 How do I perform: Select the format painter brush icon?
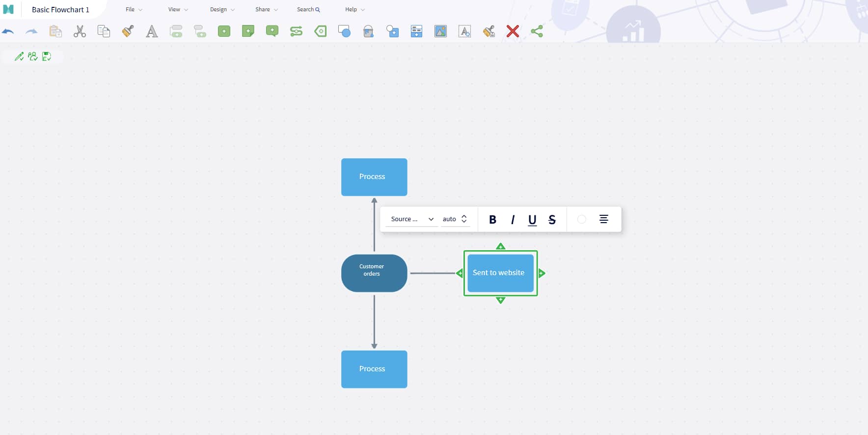click(128, 31)
